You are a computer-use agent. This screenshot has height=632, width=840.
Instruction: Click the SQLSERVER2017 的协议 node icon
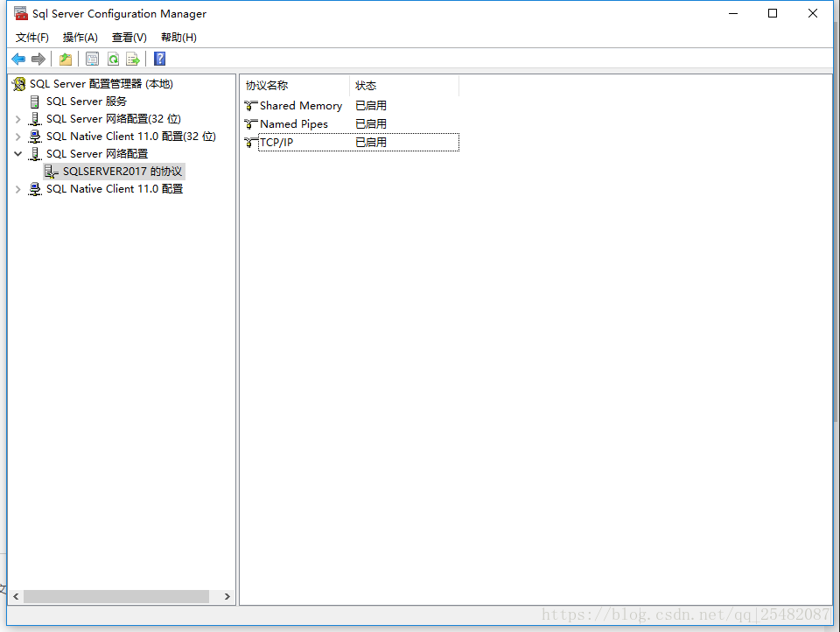pos(52,172)
